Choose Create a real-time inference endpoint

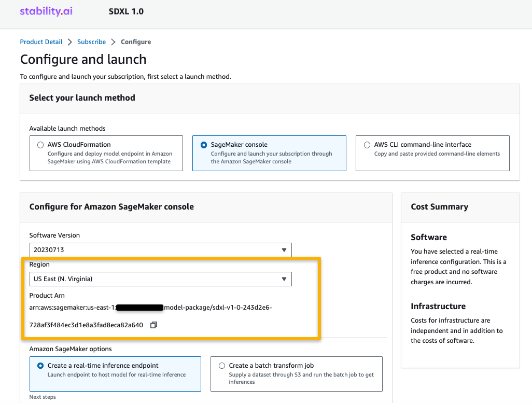click(115, 374)
